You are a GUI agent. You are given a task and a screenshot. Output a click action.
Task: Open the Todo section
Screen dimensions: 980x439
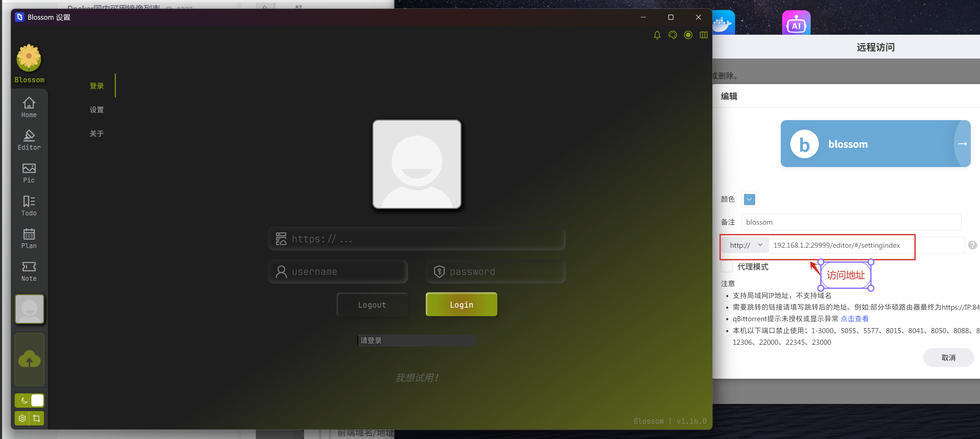[x=29, y=206]
